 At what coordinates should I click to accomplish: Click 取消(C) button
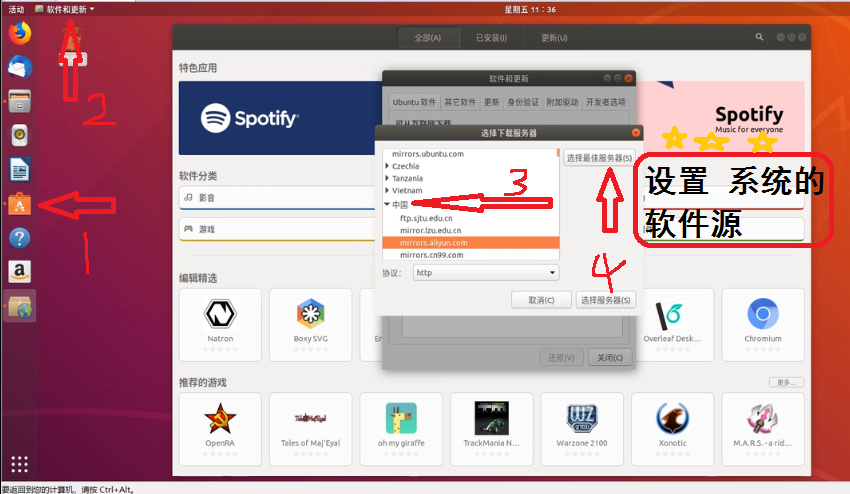(x=541, y=300)
